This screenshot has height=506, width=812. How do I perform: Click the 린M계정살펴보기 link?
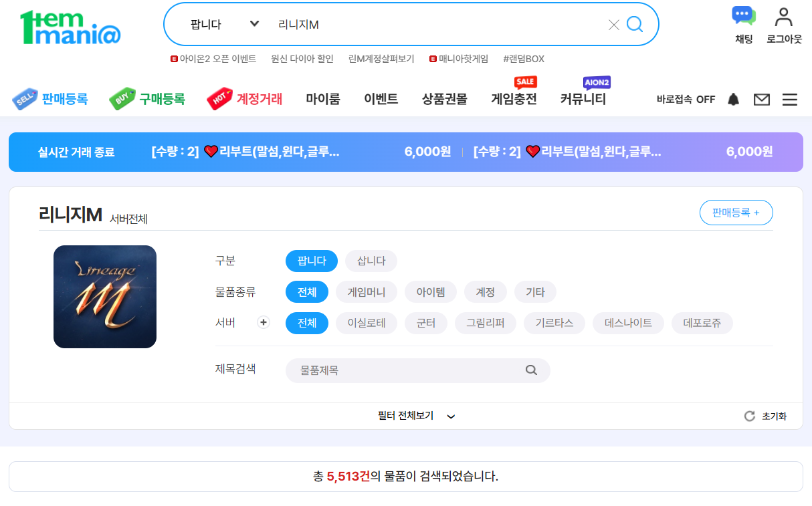[x=381, y=59]
